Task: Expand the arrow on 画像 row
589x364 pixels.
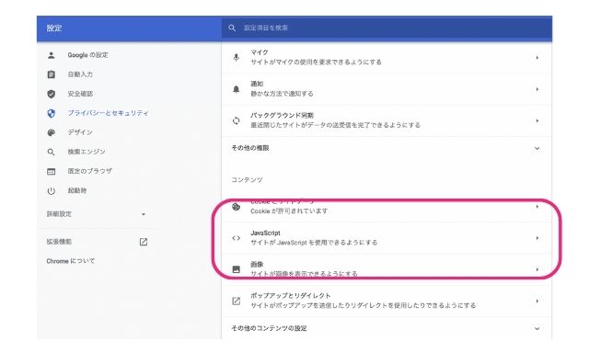Action: coord(537,270)
